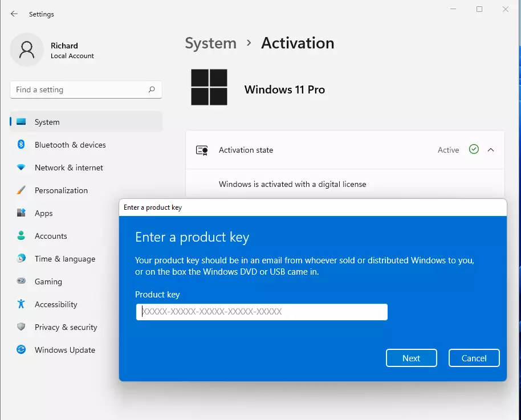Viewport: 521px width, 420px height.
Task: Open Richard's account avatar icon
Action: pyautogui.click(x=27, y=50)
